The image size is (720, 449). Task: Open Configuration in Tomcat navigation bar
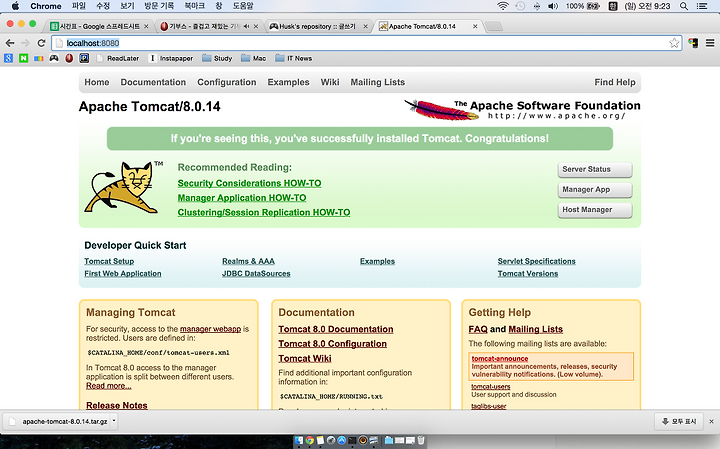227,82
